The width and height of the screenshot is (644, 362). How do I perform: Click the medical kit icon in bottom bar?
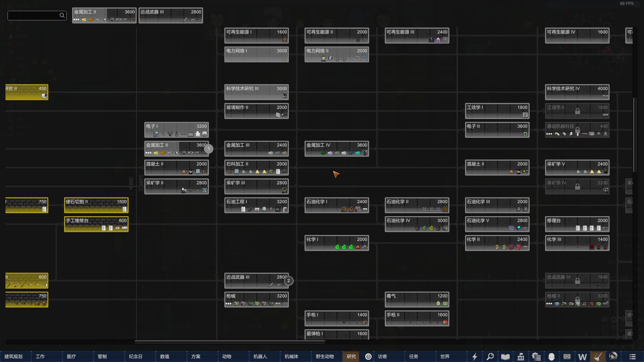(567, 357)
